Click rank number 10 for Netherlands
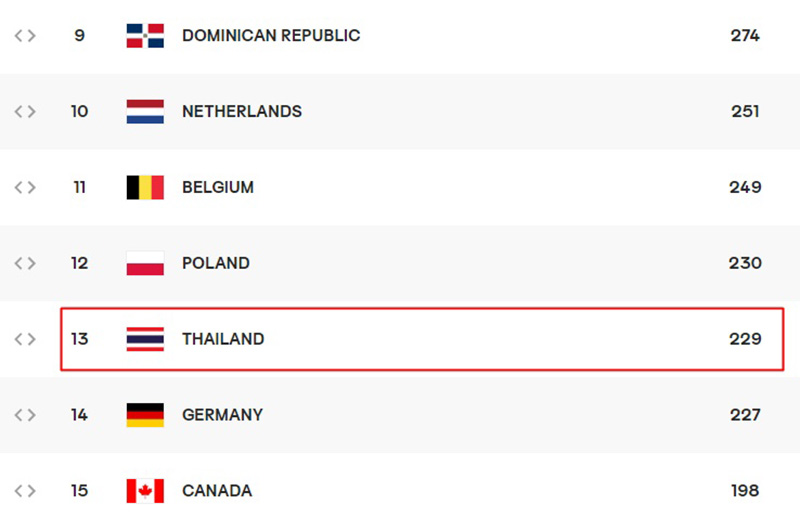Image resolution: width=800 pixels, height=517 pixels. click(x=79, y=112)
